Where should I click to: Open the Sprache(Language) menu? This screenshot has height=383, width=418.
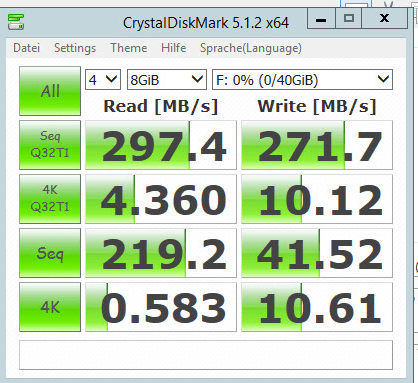[251, 48]
